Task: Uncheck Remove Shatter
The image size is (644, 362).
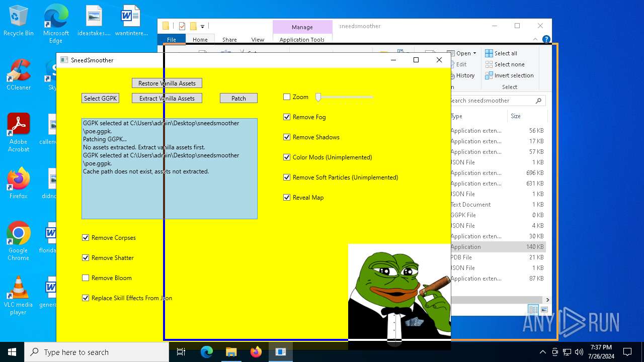Action: click(86, 258)
